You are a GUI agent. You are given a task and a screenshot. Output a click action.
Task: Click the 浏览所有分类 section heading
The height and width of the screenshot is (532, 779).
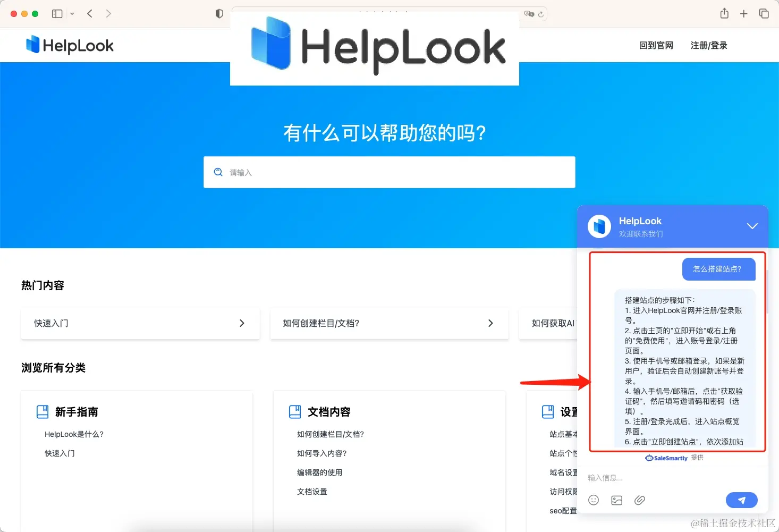click(53, 368)
